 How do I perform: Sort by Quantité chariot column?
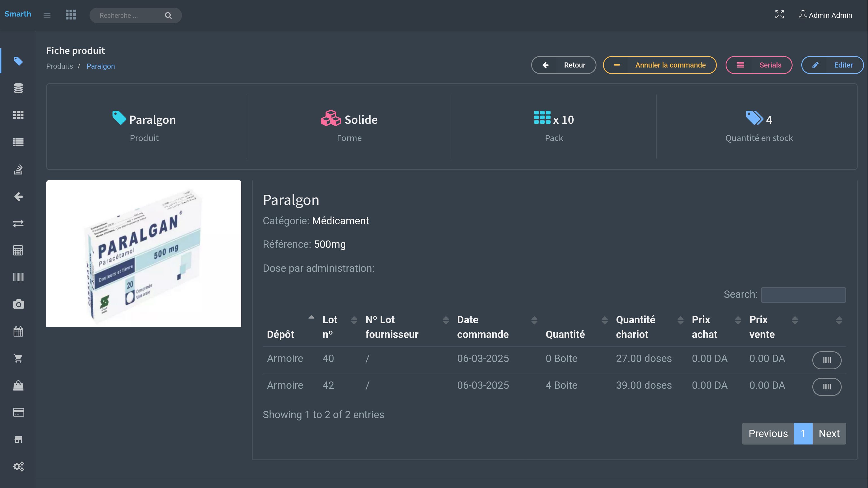coord(650,327)
